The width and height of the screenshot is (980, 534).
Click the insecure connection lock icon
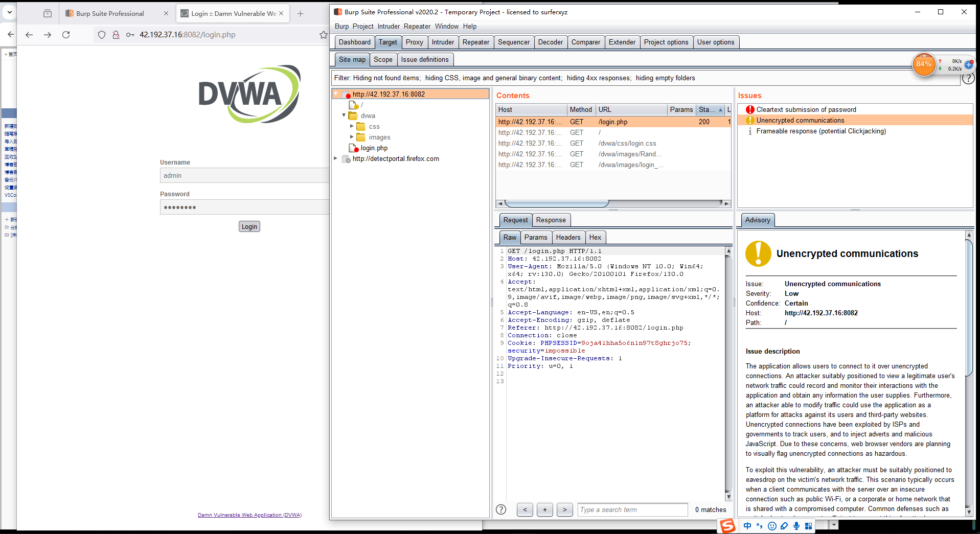tap(116, 35)
